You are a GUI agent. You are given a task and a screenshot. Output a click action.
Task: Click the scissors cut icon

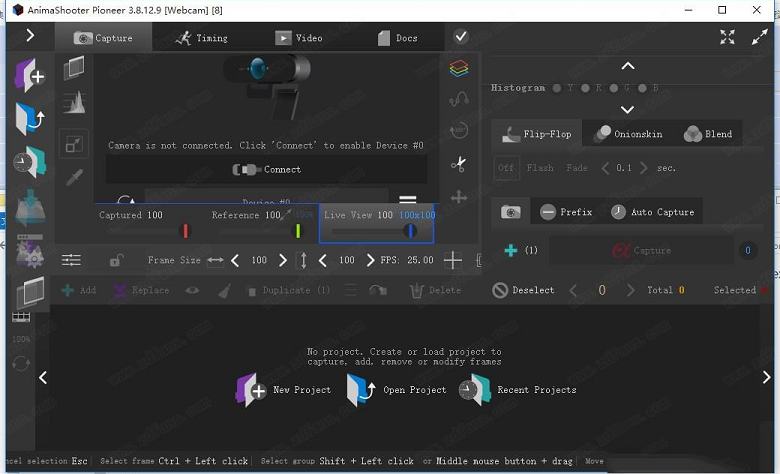459,163
